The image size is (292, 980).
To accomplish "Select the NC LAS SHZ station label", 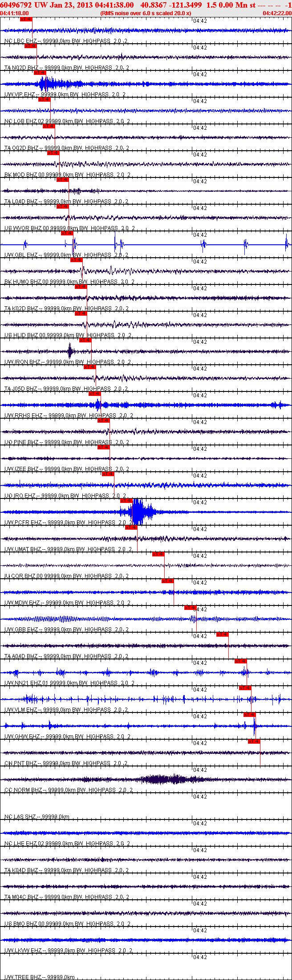I will coord(37,817).
